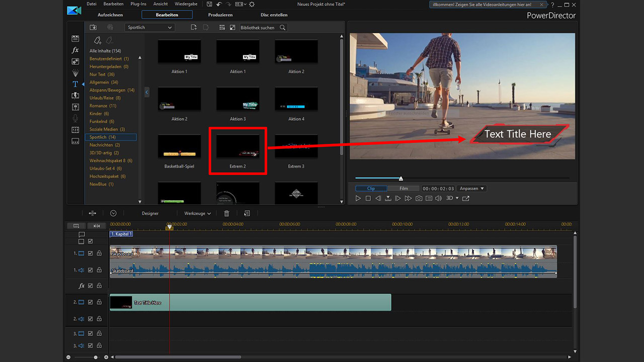
Task: Open the Sportlich category dropdown
Action: click(149, 28)
